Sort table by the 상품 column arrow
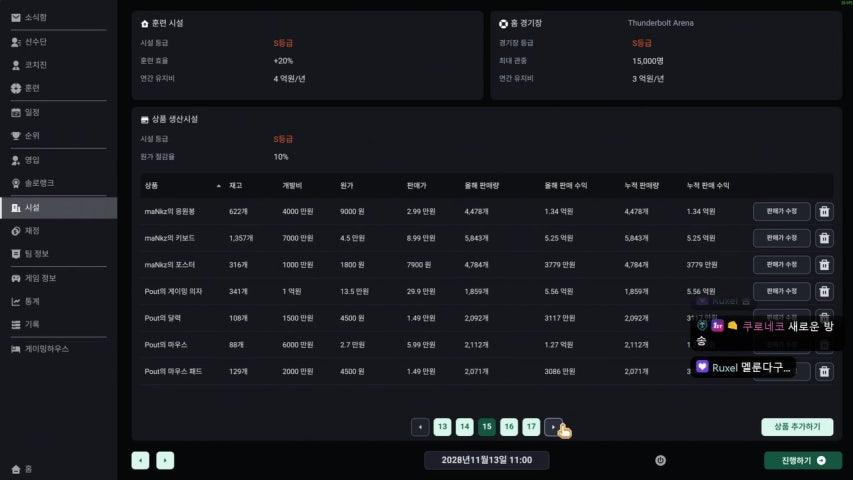The width and height of the screenshot is (853, 480). 219,186
